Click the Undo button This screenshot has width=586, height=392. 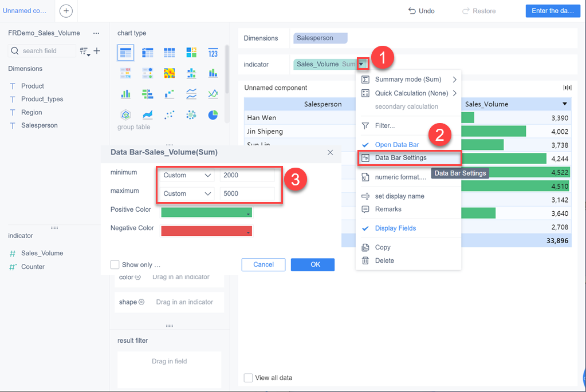pyautogui.click(x=422, y=11)
